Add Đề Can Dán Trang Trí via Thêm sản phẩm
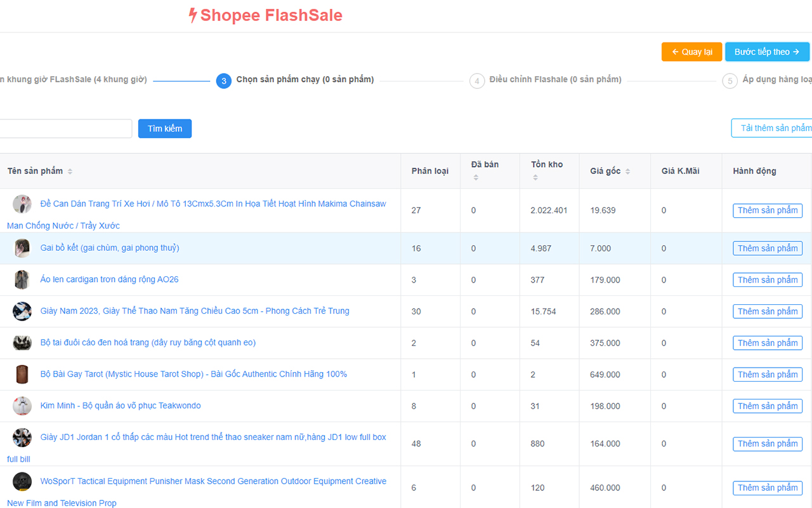The width and height of the screenshot is (812, 508). [768, 210]
